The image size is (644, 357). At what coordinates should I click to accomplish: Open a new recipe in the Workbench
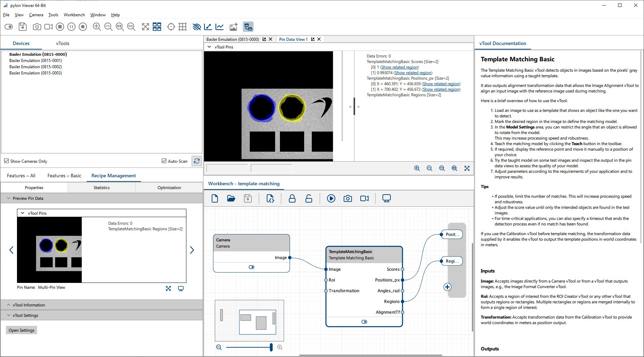(215, 198)
